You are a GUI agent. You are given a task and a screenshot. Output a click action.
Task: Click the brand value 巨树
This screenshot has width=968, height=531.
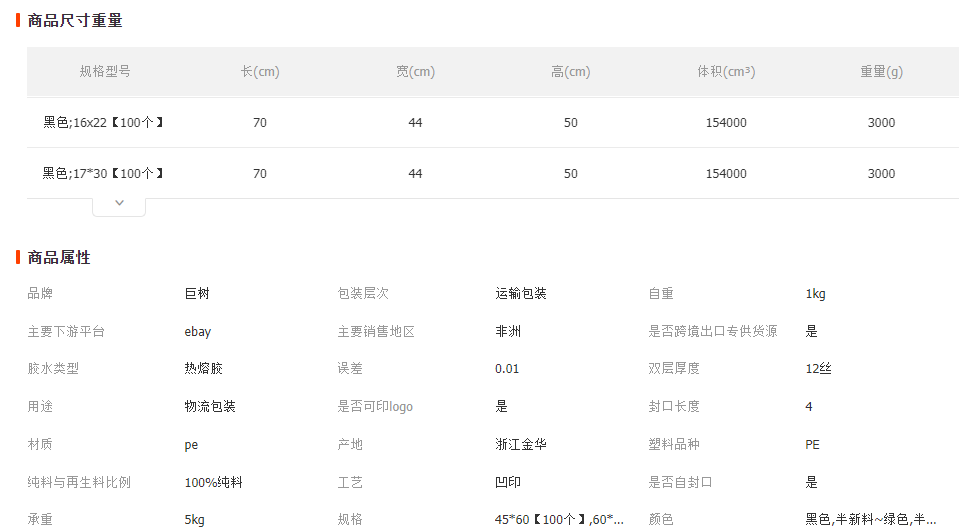[197, 294]
